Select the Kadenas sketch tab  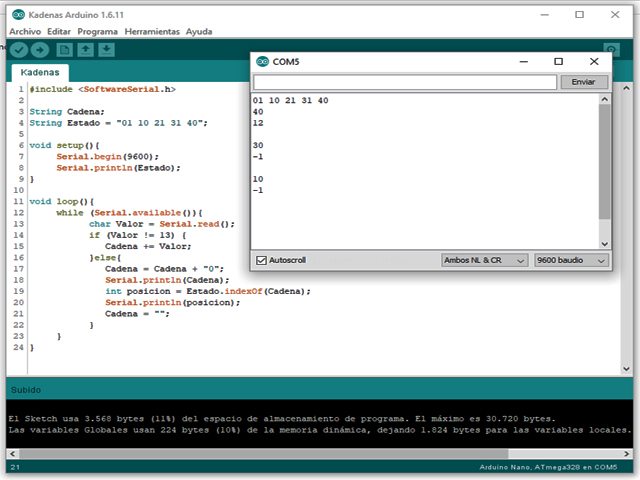click(x=40, y=73)
